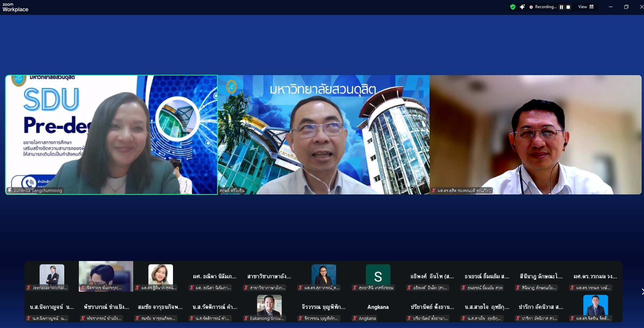Click the red Recording indicator dot
644x328 pixels.
pos(531,7)
